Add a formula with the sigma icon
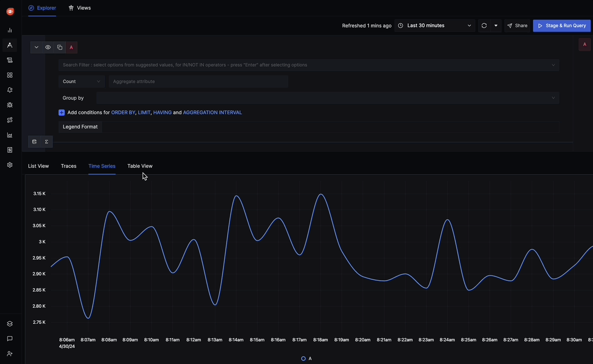Screen dimensions: 593x364 coord(46,142)
